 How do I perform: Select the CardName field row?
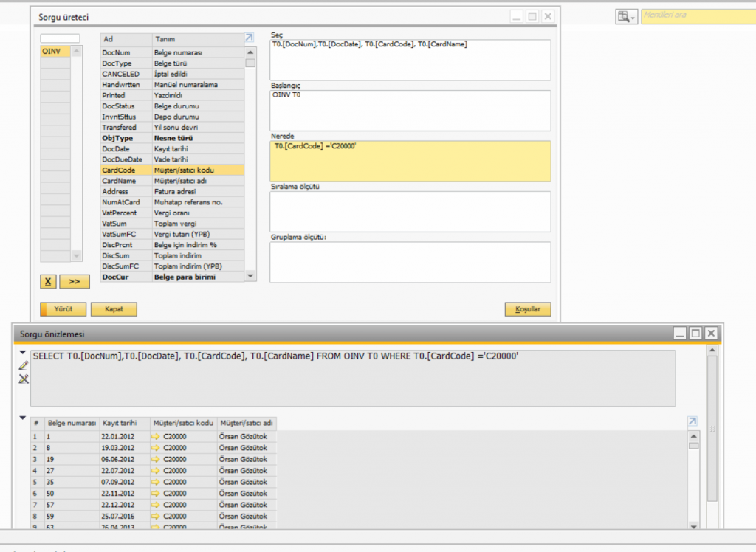(172, 181)
